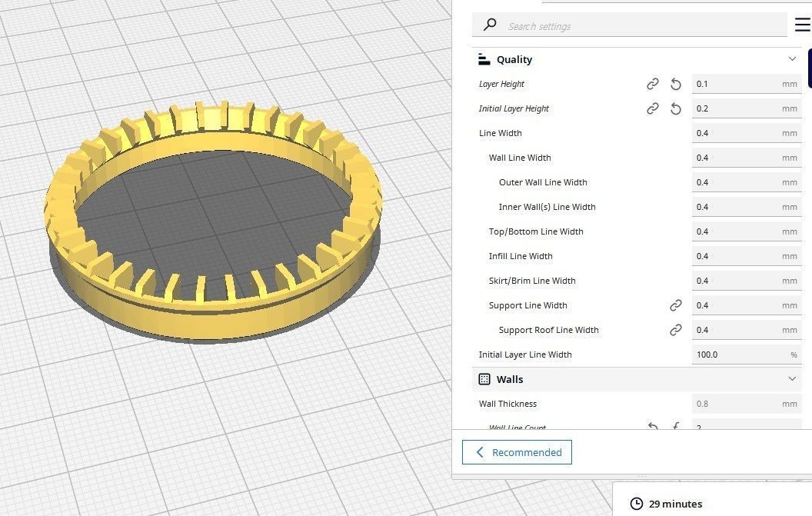Collapse the Quality section chevron
The width and height of the screenshot is (812, 516).
[x=792, y=59]
